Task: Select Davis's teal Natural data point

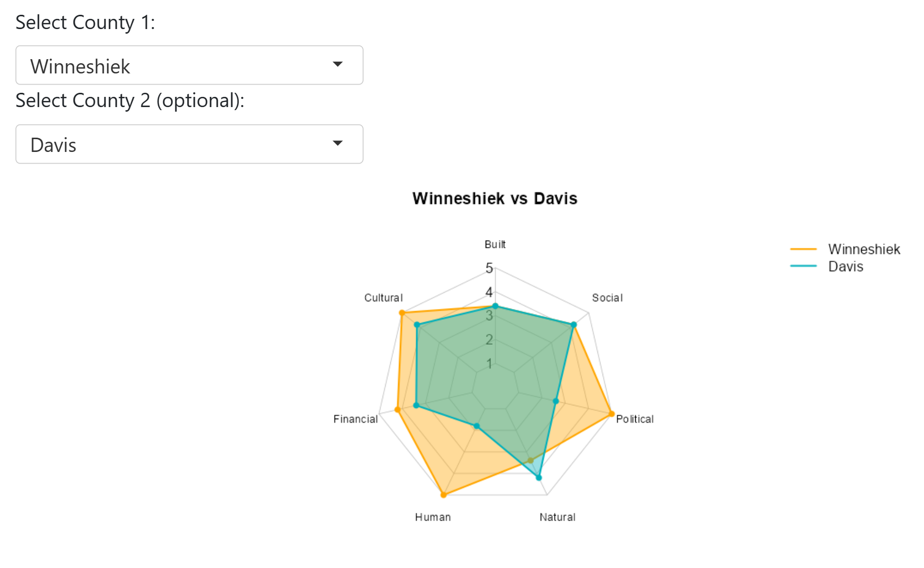Action: click(539, 478)
